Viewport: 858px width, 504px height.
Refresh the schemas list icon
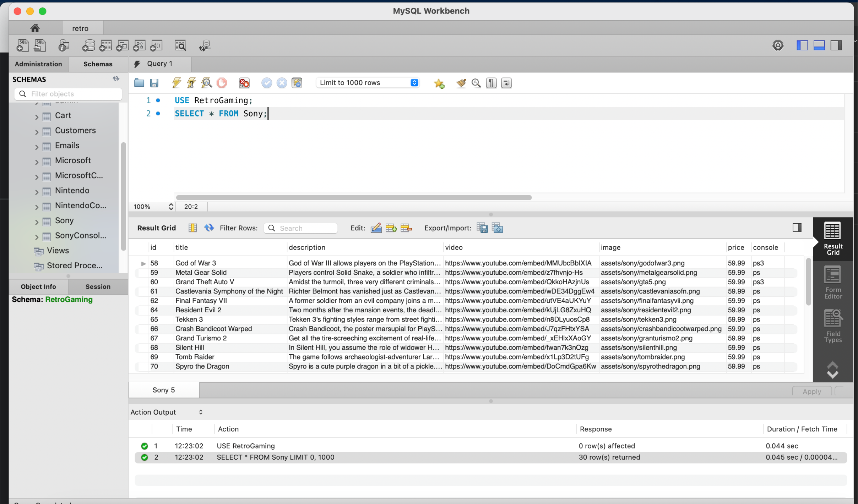[x=116, y=79]
